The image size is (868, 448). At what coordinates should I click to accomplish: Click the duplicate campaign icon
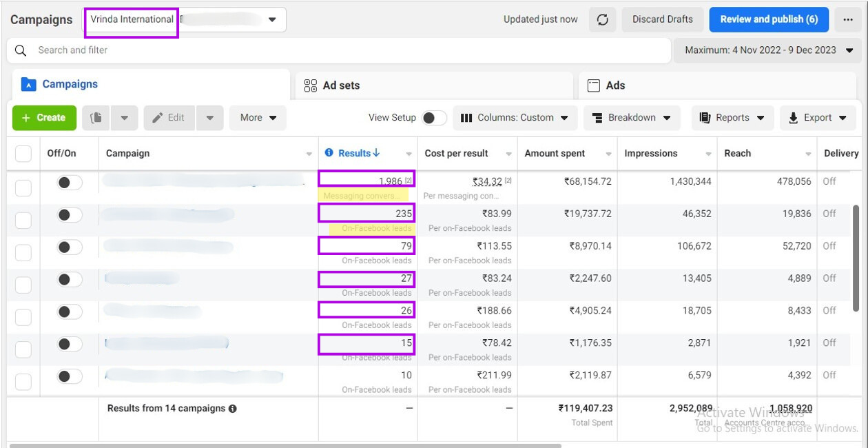pos(96,118)
